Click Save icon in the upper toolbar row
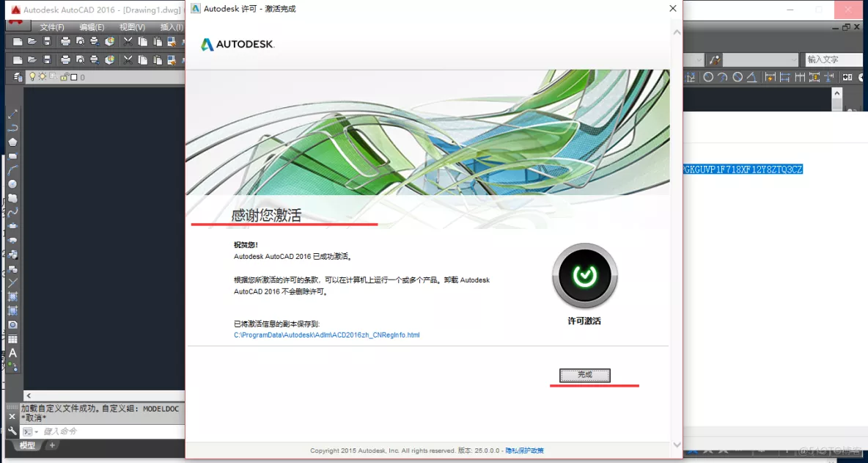Screen dimensions: 868x463 tap(47, 41)
